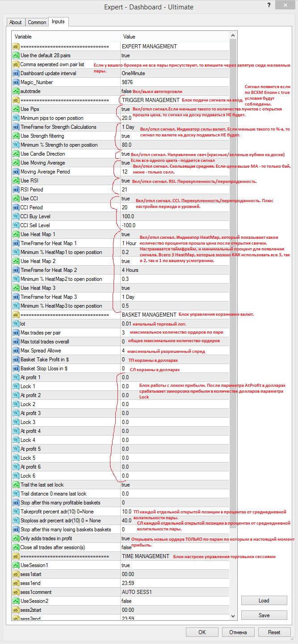The image size is (298, 644).
Task: Click the Save button
Action: [264, 615]
